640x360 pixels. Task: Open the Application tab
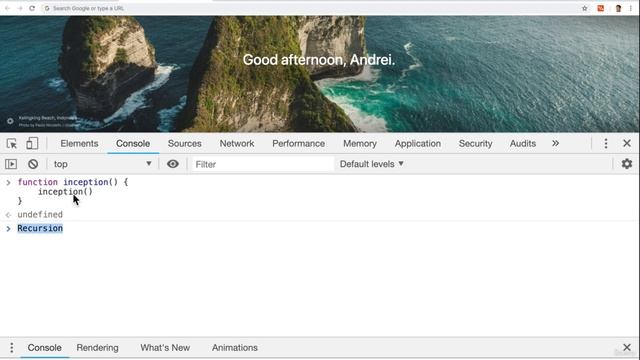pos(418,144)
